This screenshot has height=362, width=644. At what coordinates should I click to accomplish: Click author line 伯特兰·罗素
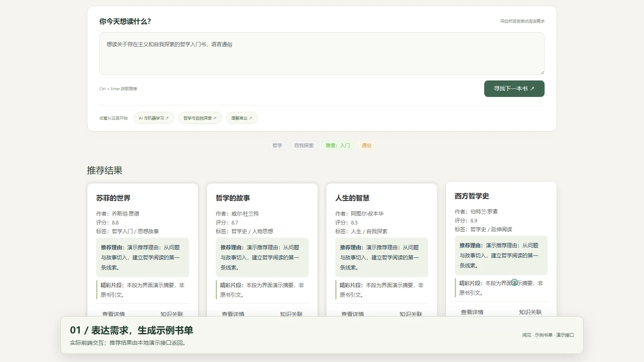(x=476, y=212)
